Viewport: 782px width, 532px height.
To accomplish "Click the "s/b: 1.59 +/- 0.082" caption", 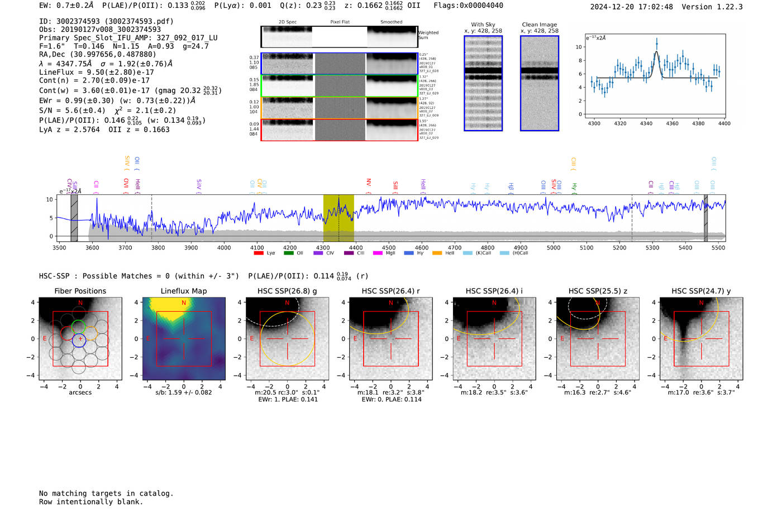I will [184, 392].
